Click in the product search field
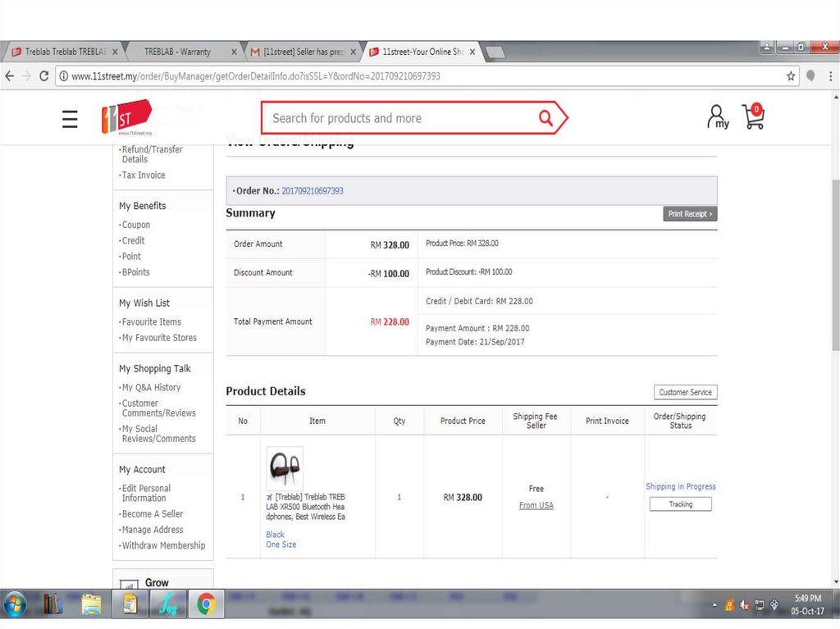Viewport: 840px width, 629px height. [x=398, y=118]
